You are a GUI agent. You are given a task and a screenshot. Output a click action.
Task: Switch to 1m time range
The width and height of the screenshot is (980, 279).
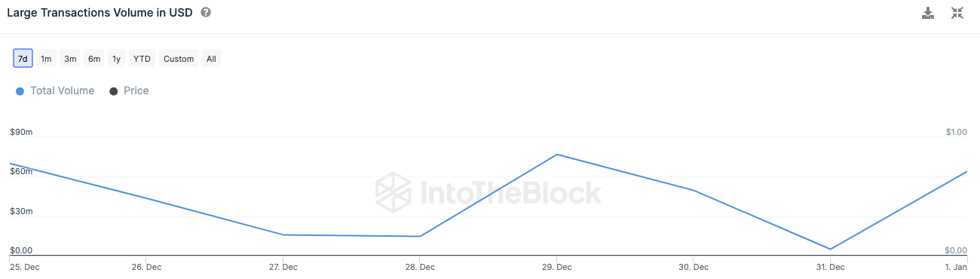pos(46,59)
